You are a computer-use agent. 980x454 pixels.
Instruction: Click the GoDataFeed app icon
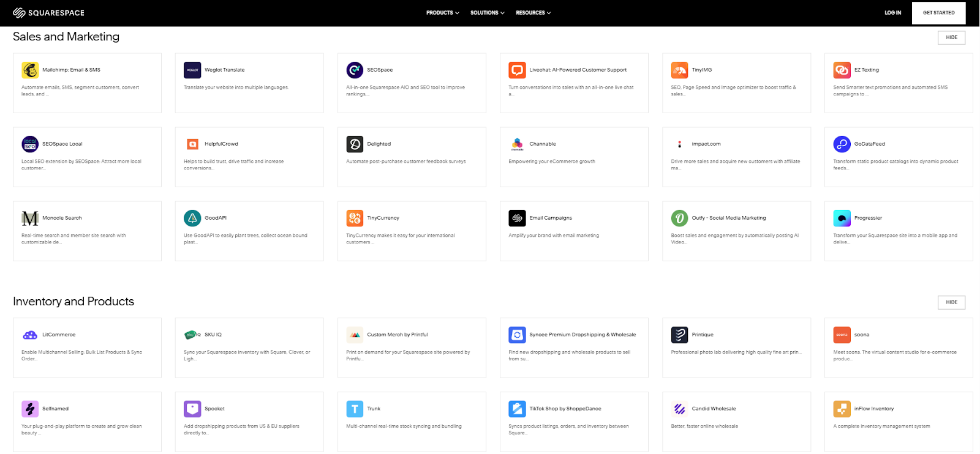(842, 144)
